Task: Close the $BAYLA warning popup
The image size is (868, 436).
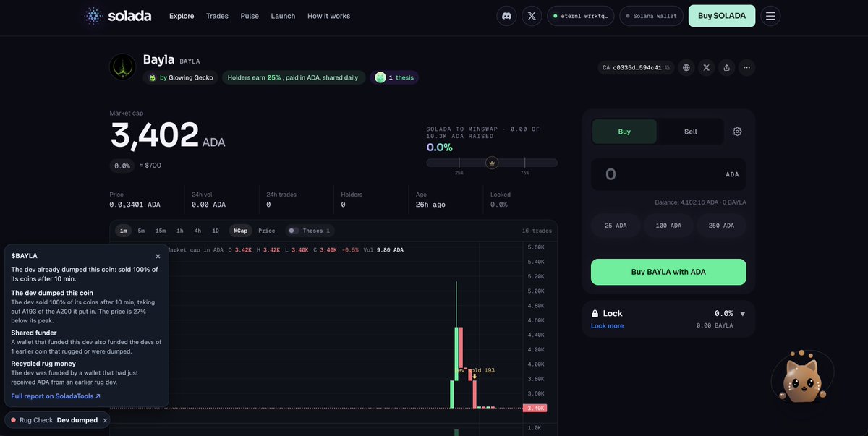Action: [x=158, y=256]
